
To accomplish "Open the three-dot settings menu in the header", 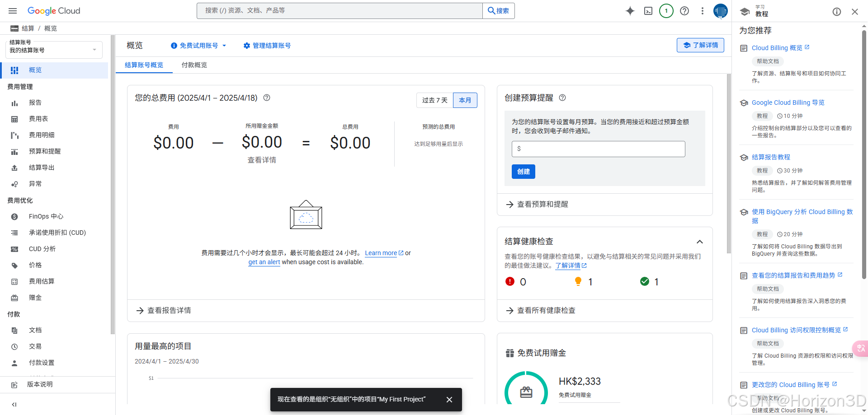I will click(703, 11).
